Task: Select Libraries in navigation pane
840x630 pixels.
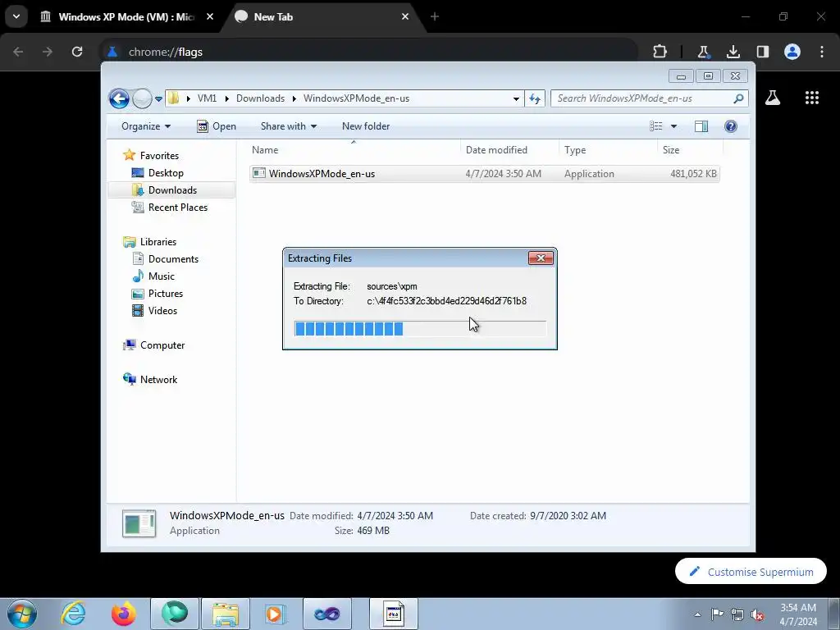Action: (x=150, y=242)
